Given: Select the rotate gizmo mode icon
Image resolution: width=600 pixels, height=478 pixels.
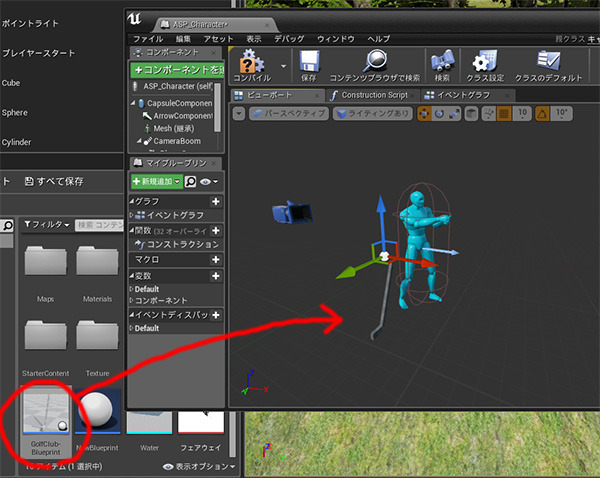Looking at the screenshot, I should pyautogui.click(x=439, y=114).
